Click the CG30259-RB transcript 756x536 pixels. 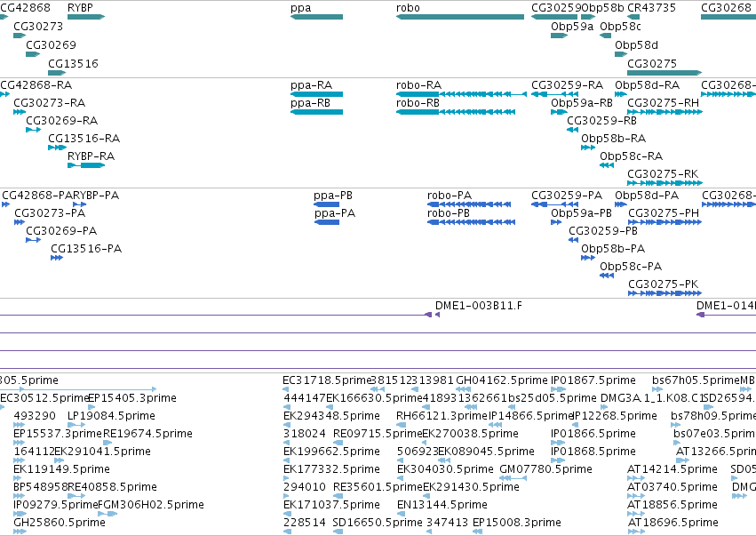(x=572, y=130)
